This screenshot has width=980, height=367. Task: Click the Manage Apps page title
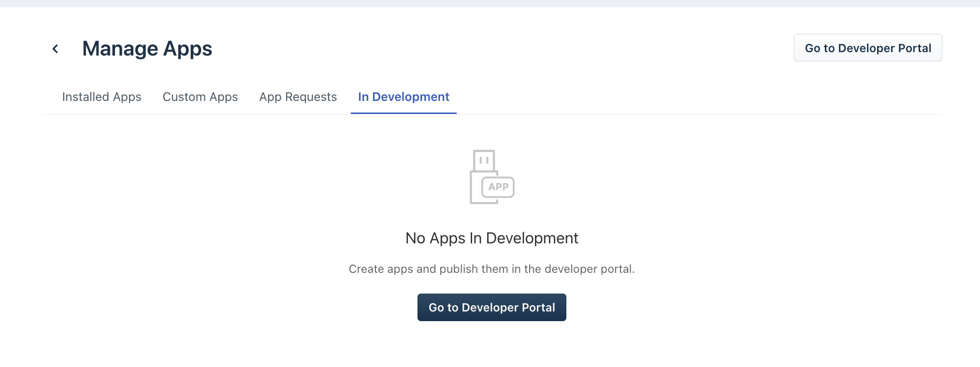147,49
